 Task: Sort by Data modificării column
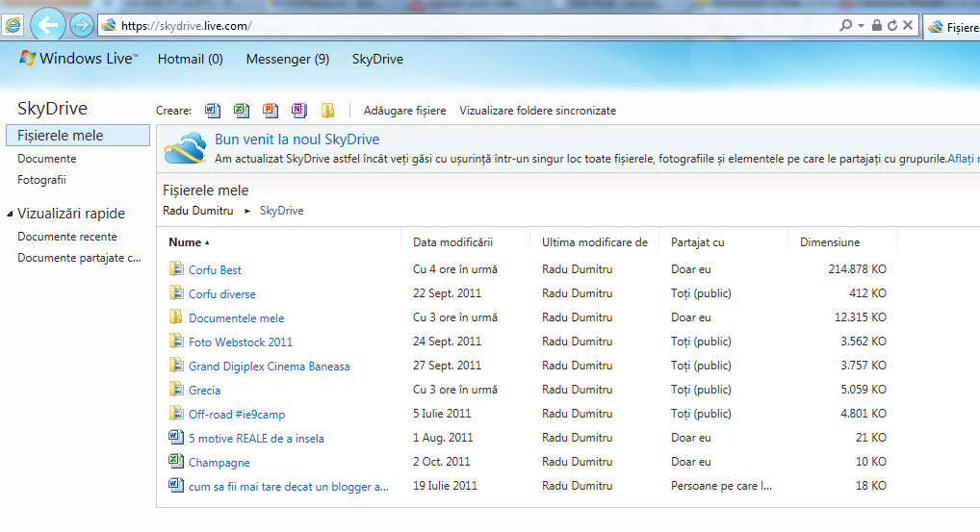452,242
